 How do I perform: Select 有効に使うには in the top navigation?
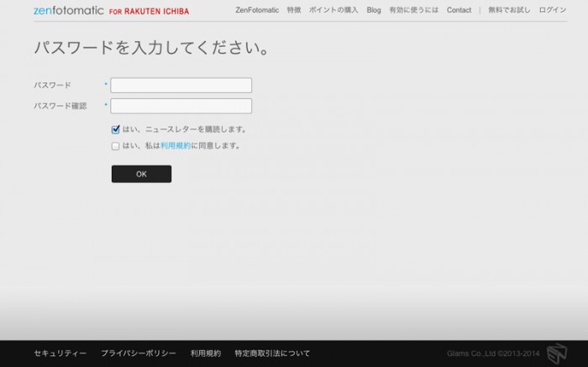point(414,11)
